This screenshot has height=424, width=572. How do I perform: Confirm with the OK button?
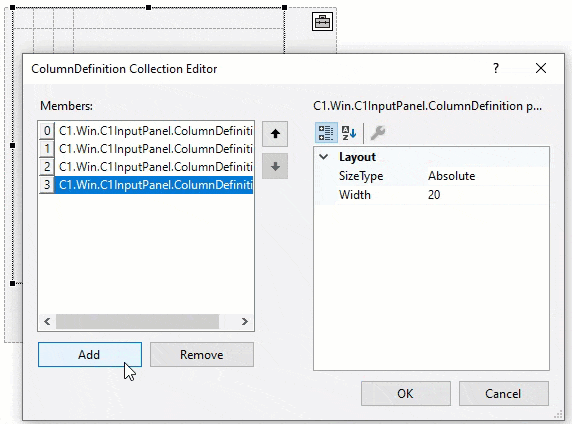coord(406,393)
